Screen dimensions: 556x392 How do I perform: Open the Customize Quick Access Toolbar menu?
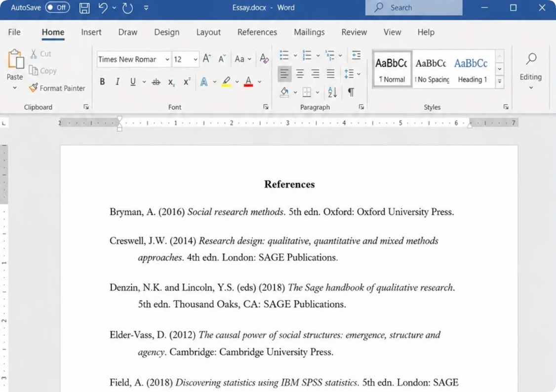(x=146, y=8)
